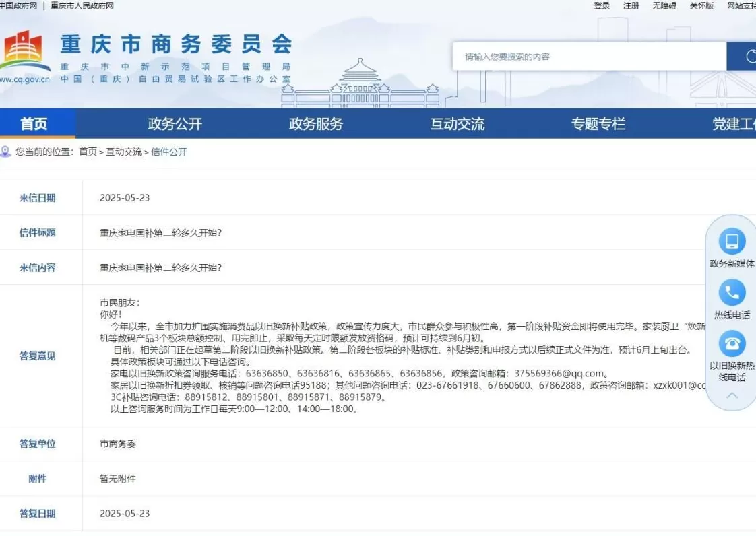Enable 无障碍 accessibility mode
Screen dimensions: 756x536
click(664, 6)
